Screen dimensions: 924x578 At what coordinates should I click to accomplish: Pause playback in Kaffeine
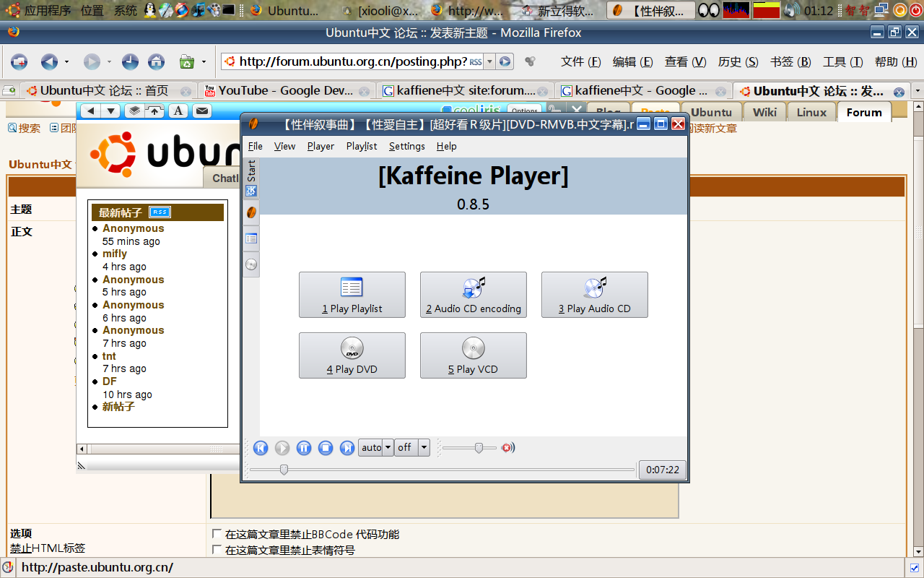click(304, 448)
